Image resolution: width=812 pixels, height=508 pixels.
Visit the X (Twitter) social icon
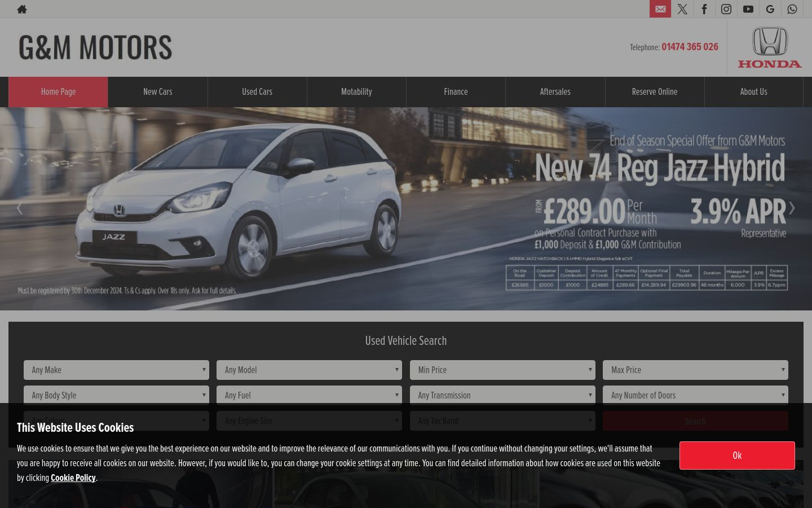pyautogui.click(x=682, y=9)
